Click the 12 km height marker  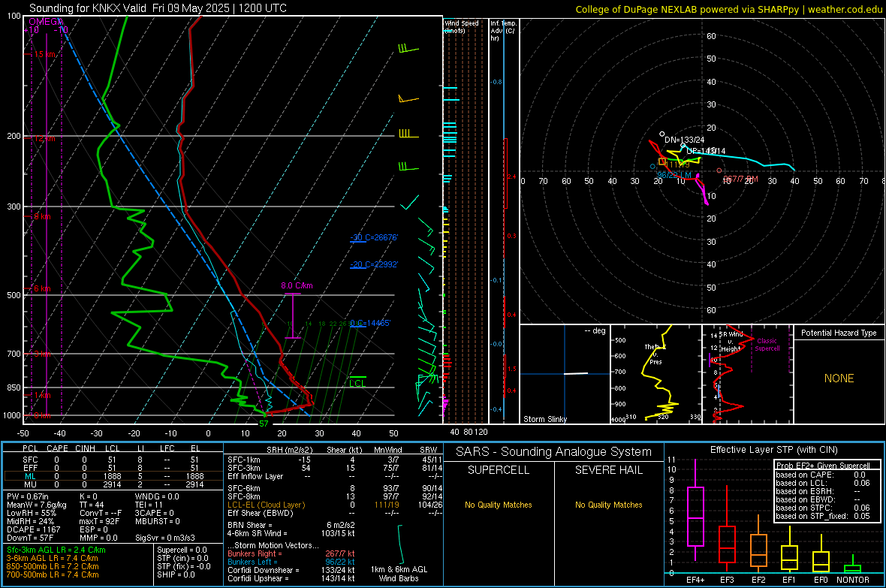[x=44, y=138]
